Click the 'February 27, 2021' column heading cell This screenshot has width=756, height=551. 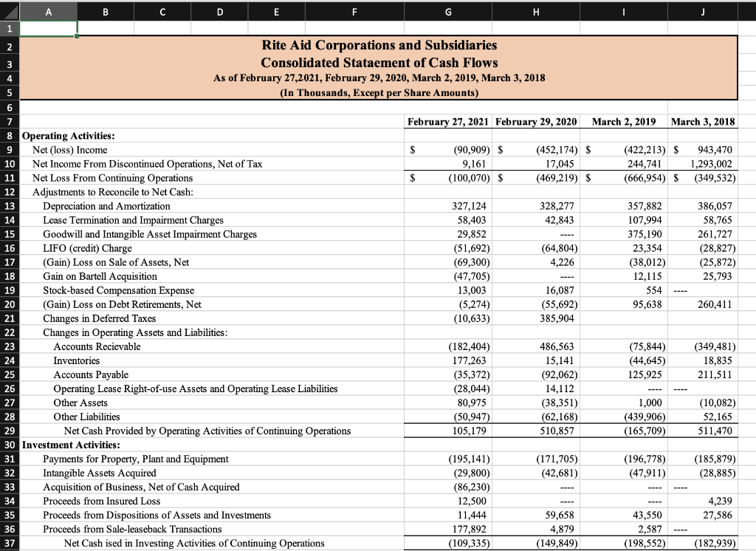[x=447, y=122]
